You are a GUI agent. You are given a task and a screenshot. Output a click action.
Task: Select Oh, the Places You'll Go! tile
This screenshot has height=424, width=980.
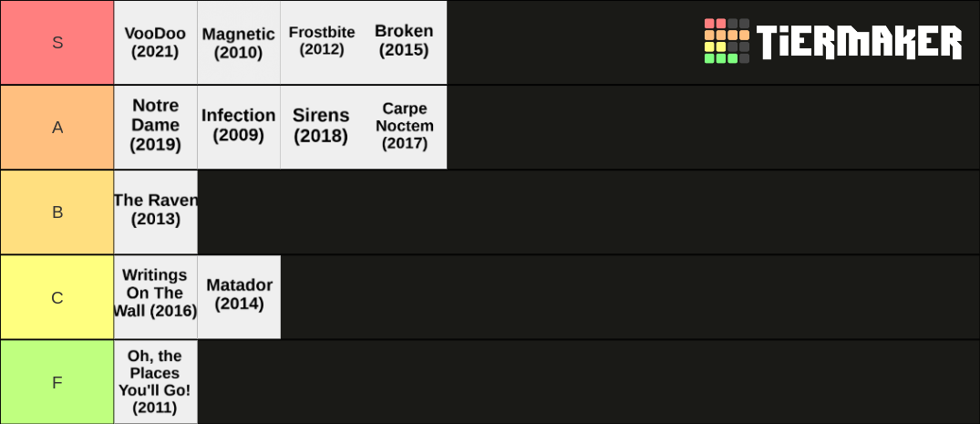click(156, 382)
